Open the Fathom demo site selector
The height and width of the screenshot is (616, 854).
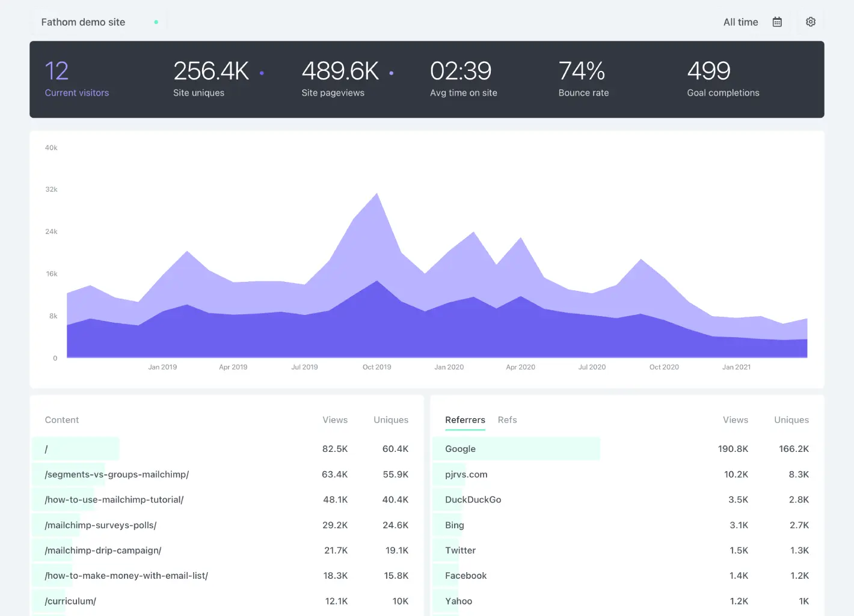point(82,22)
